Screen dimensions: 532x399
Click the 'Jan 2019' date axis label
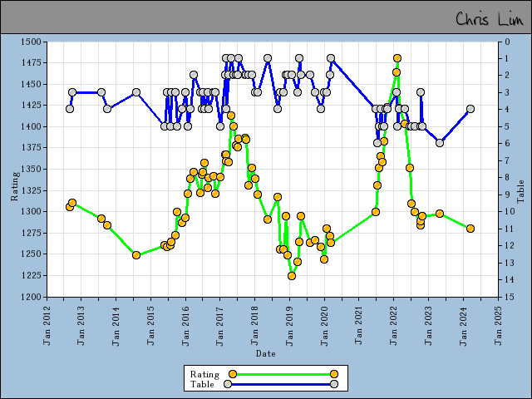pyautogui.click(x=289, y=326)
